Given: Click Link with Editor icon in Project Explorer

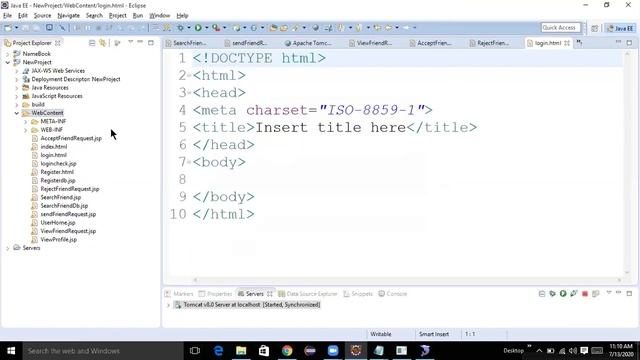Looking at the screenshot, I should click(102, 43).
